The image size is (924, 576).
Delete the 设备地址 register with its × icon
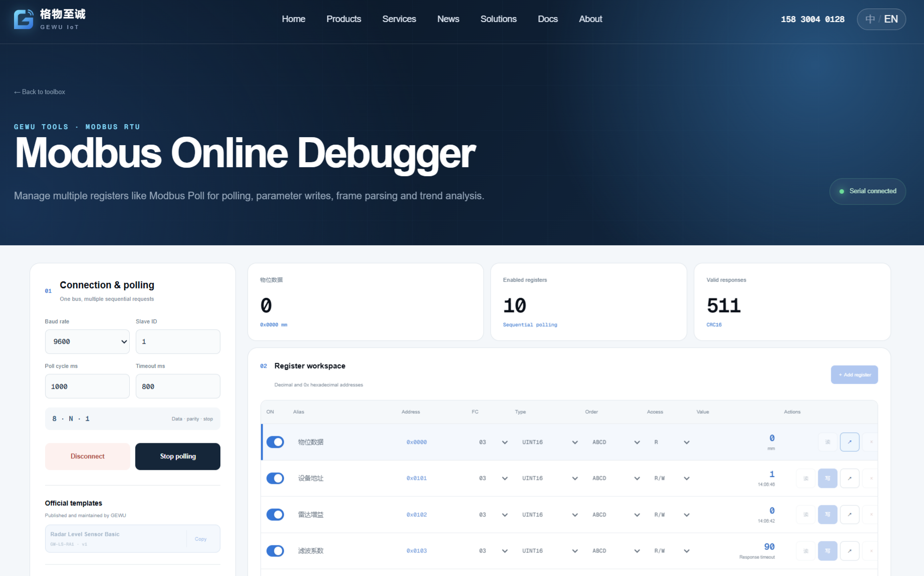(871, 478)
